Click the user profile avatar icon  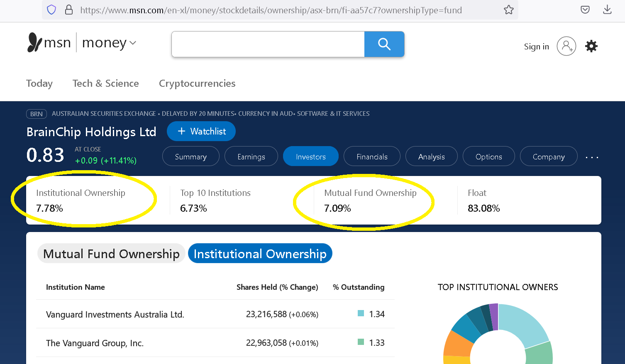tap(566, 46)
